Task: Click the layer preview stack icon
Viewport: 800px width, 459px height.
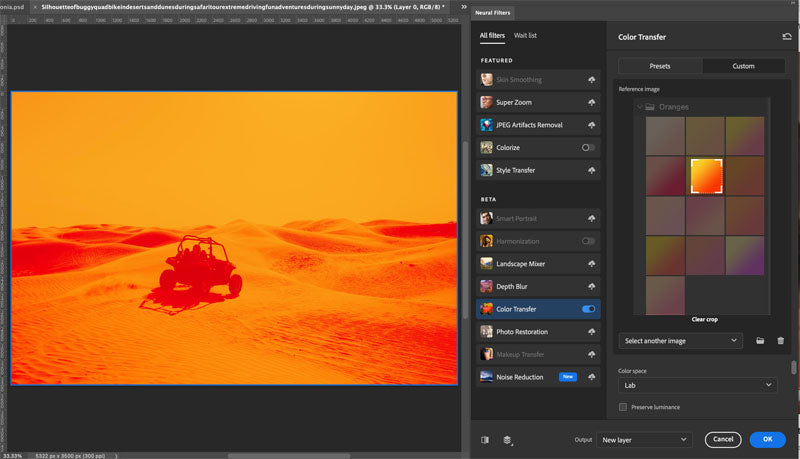Action: point(508,439)
